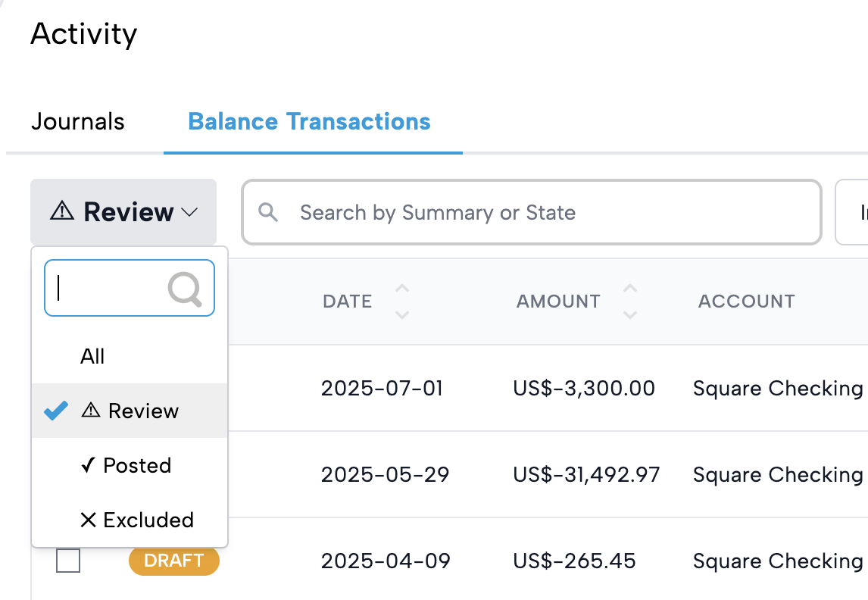Click the blue checkmark beside Review option

(x=55, y=411)
